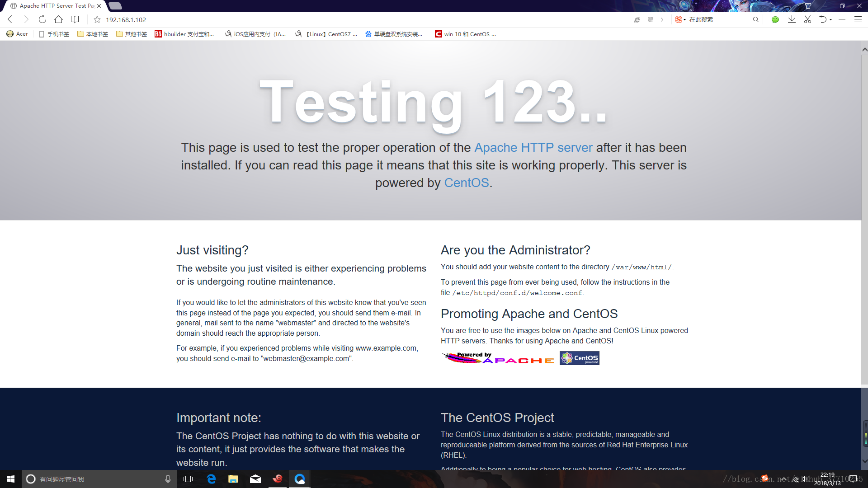
Task: Go back with the back arrow
Action: (x=10, y=19)
